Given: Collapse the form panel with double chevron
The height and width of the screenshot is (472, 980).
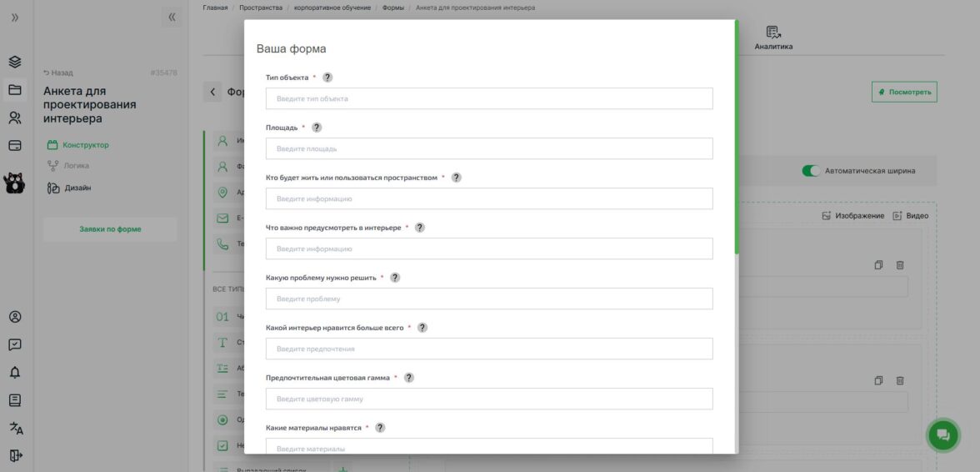Looking at the screenshot, I should point(172,18).
